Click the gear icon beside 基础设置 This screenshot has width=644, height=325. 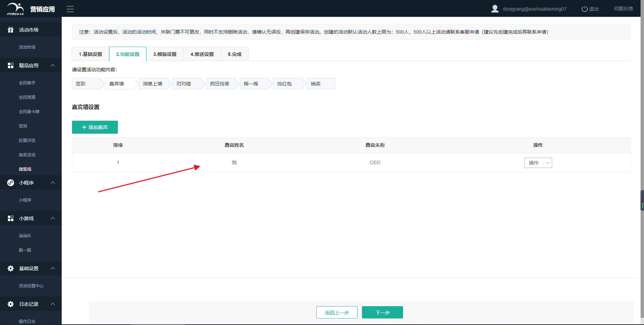pyautogui.click(x=11, y=268)
